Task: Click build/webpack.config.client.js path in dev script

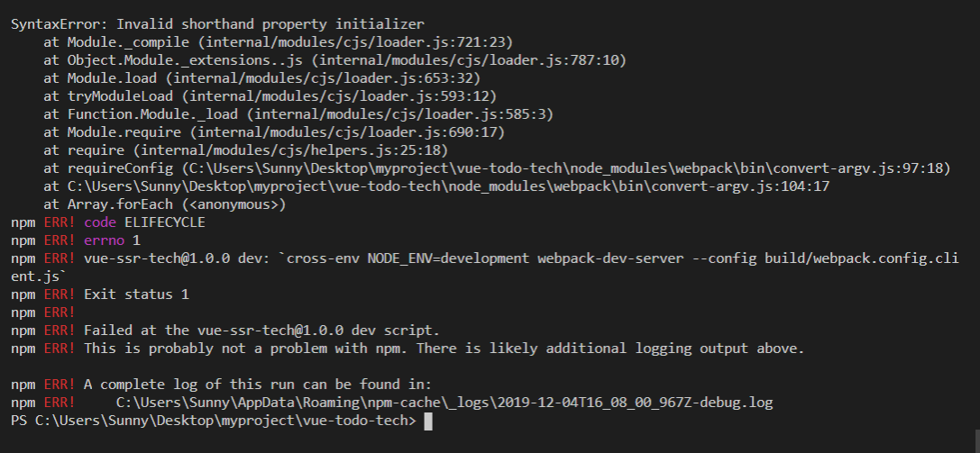Action: pos(862,258)
